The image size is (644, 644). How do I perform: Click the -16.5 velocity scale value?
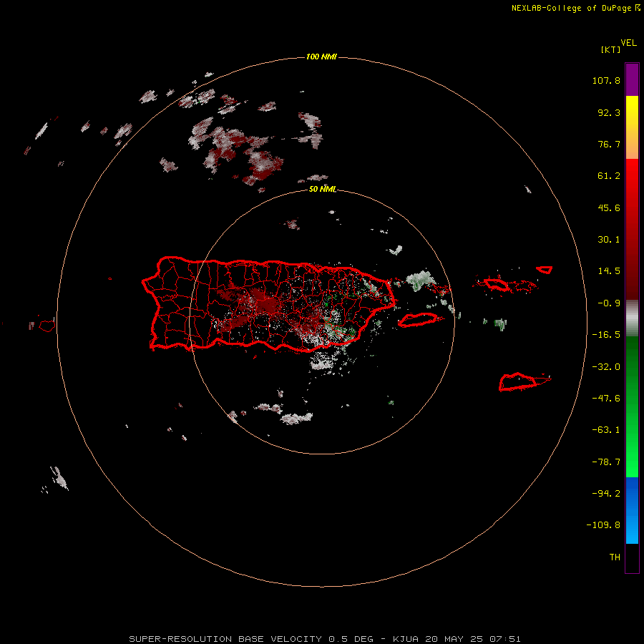point(606,335)
